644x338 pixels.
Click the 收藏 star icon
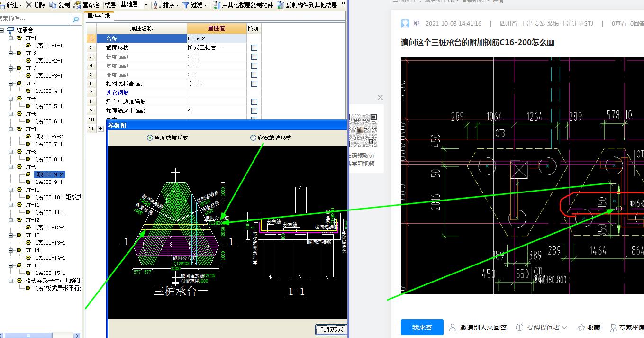[x=581, y=328]
